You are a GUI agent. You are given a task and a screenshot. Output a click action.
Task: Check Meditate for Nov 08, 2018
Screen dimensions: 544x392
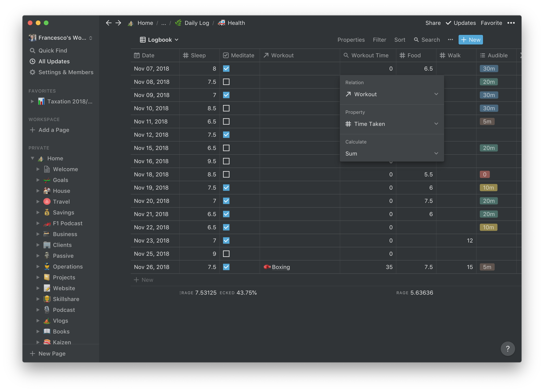click(x=226, y=82)
